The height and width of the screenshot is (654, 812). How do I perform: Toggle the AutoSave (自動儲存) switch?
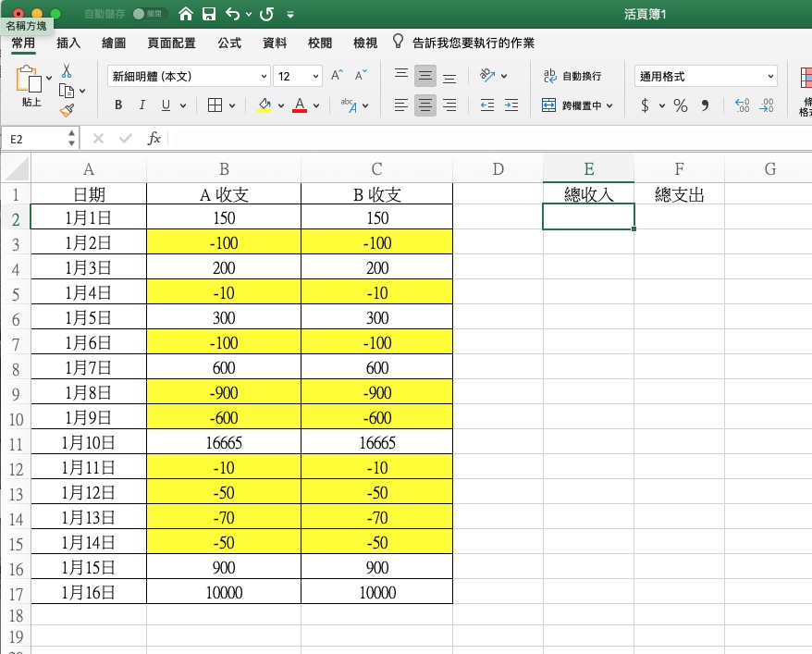pyautogui.click(x=146, y=15)
